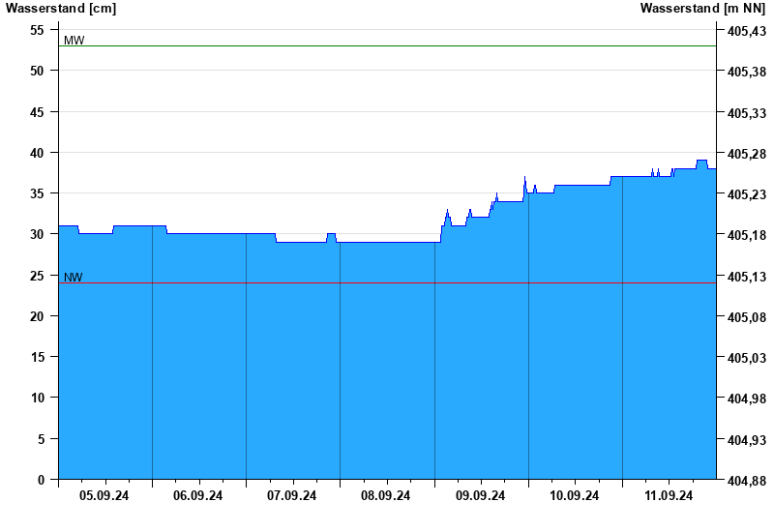
Task: Click the date label 05.09.24
Action: click(x=104, y=495)
